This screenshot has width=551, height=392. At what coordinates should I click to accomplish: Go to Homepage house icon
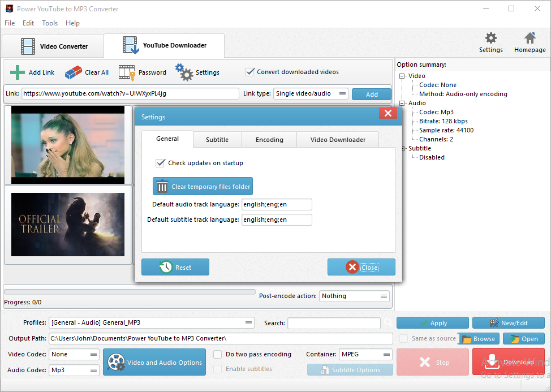(530, 38)
